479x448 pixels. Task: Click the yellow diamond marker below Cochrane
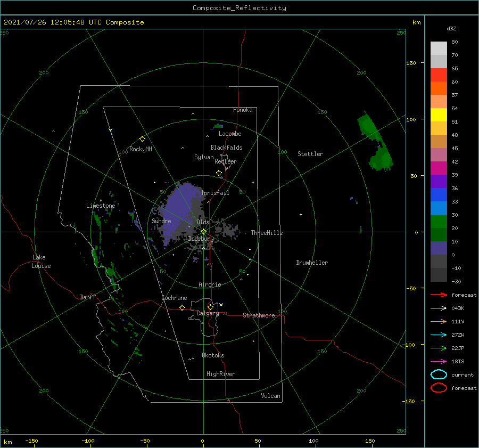click(182, 307)
